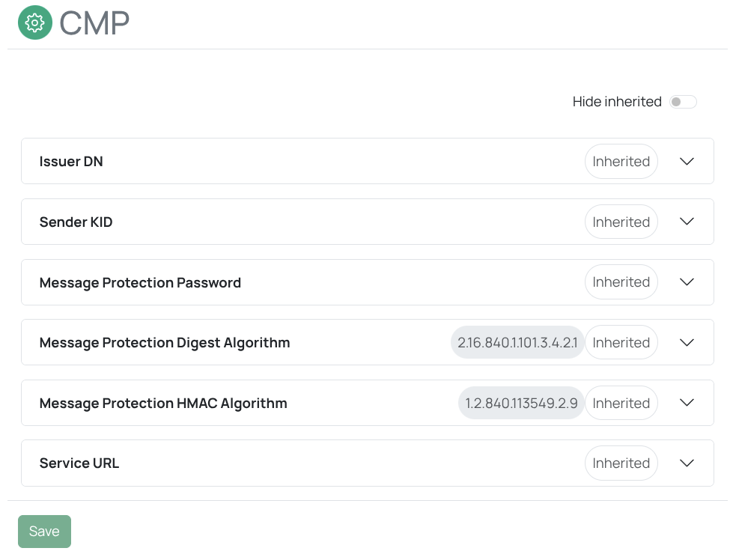This screenshot has height=560, width=736.
Task: Expand the Sender KID chevron
Action: [687, 222]
